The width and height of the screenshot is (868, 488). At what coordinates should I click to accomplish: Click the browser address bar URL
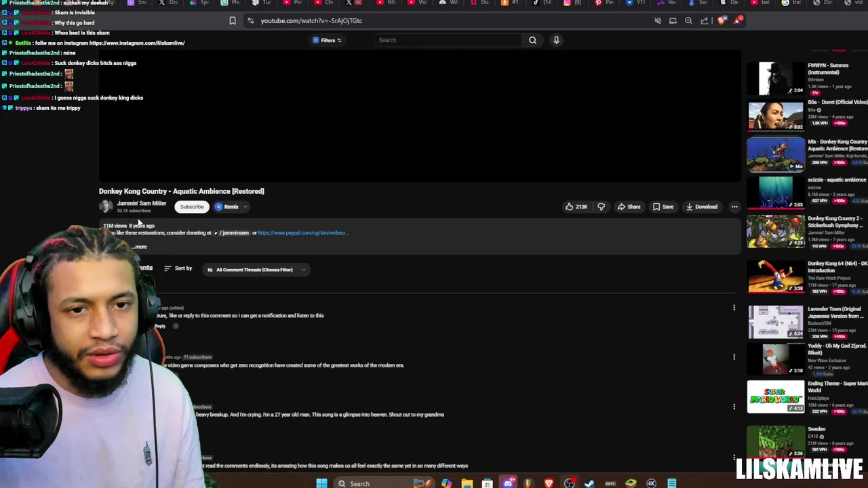(x=311, y=20)
